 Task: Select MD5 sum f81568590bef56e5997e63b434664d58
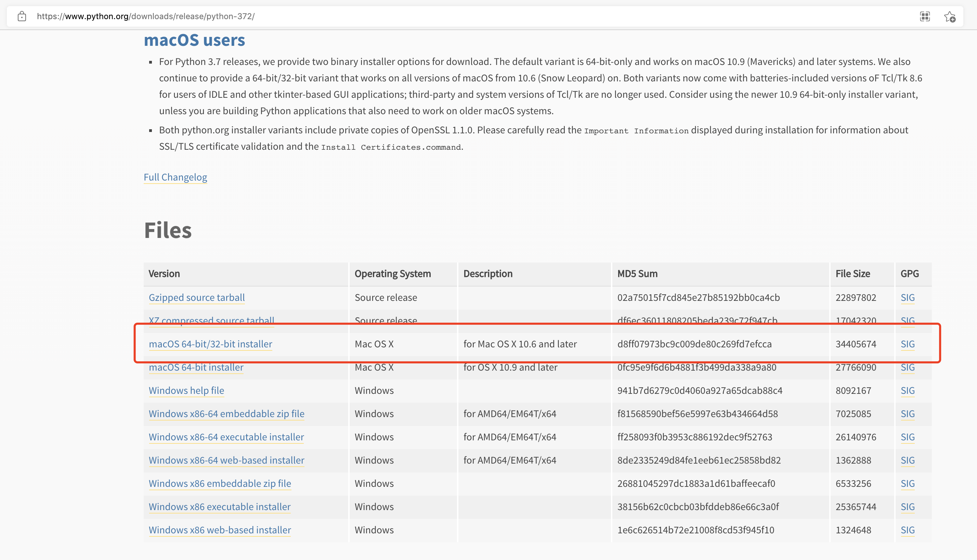click(x=697, y=414)
